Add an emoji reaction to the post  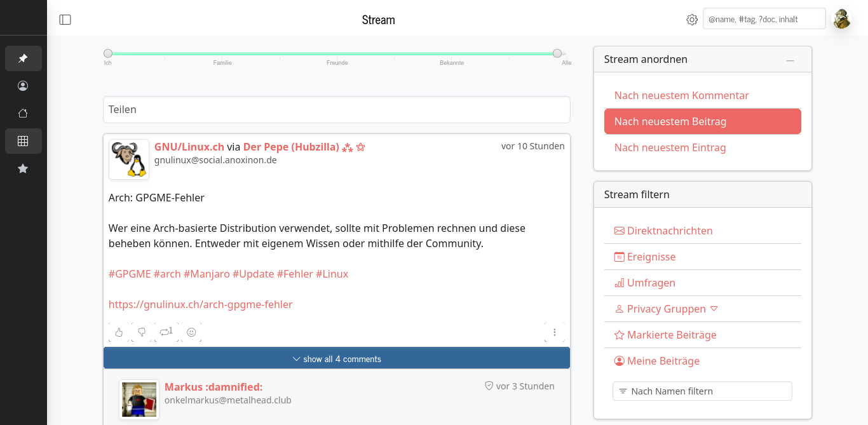click(191, 332)
